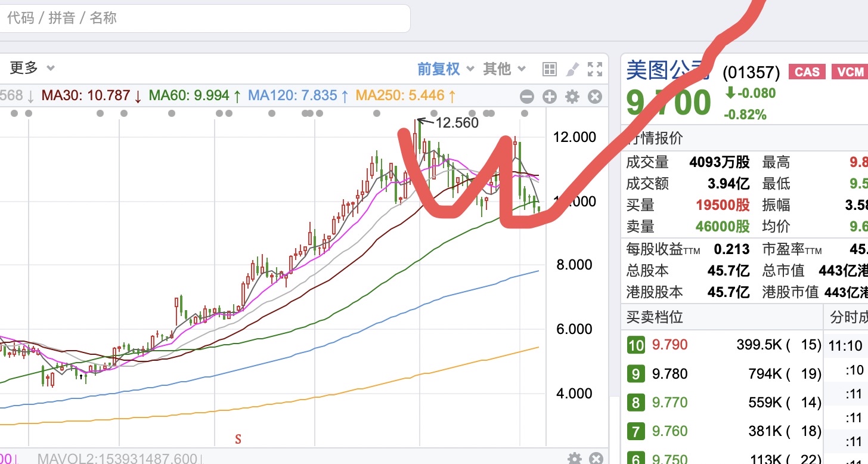Click the 总市值 443亿 value

click(x=843, y=271)
